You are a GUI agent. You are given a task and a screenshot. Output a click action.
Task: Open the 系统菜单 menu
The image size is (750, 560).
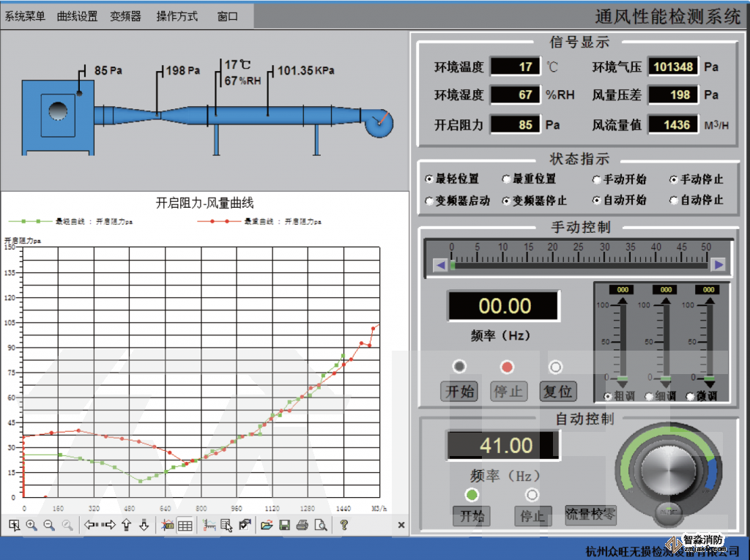pyautogui.click(x=25, y=16)
